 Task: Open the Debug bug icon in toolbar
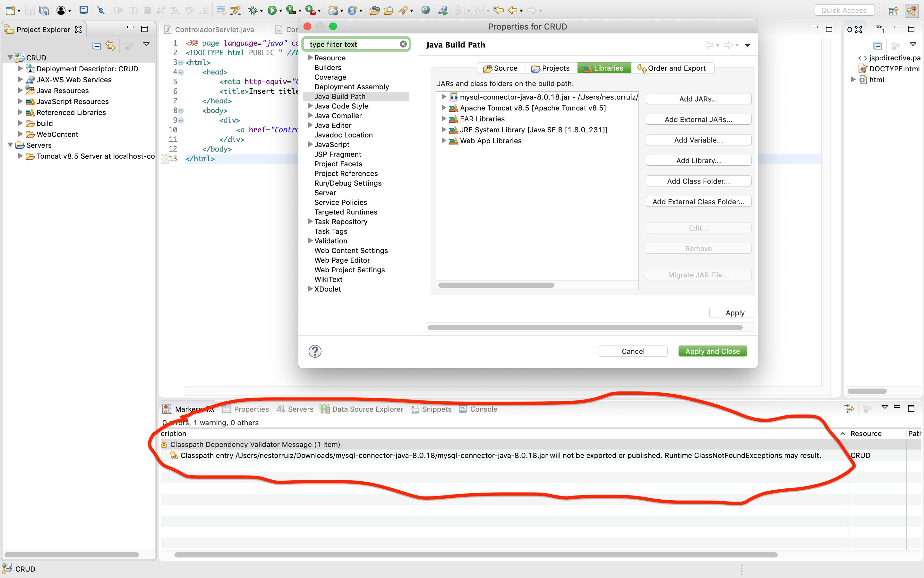[253, 10]
